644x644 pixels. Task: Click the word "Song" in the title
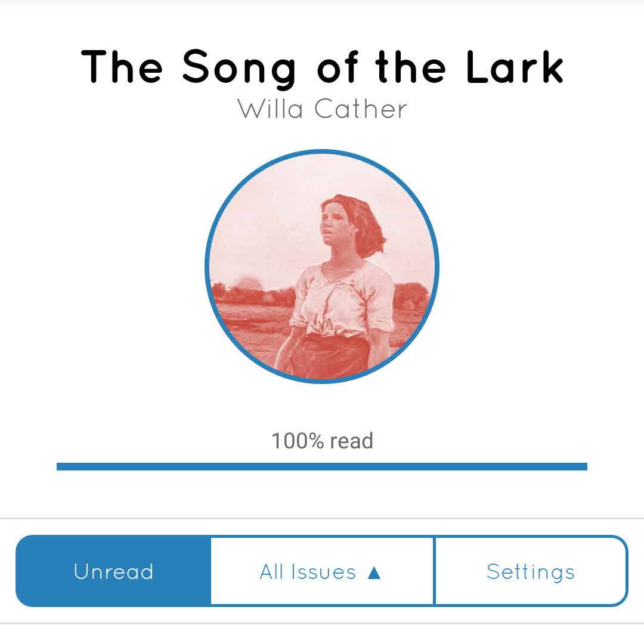point(239,67)
